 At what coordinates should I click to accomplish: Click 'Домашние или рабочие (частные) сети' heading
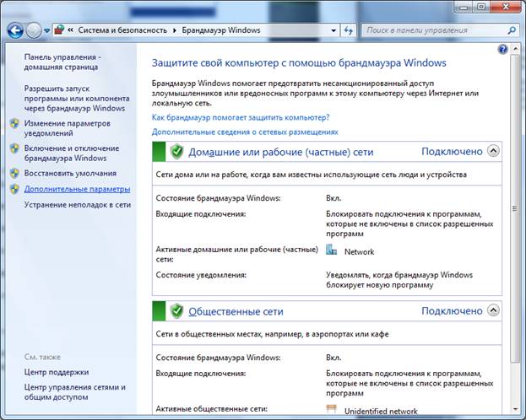tap(281, 152)
